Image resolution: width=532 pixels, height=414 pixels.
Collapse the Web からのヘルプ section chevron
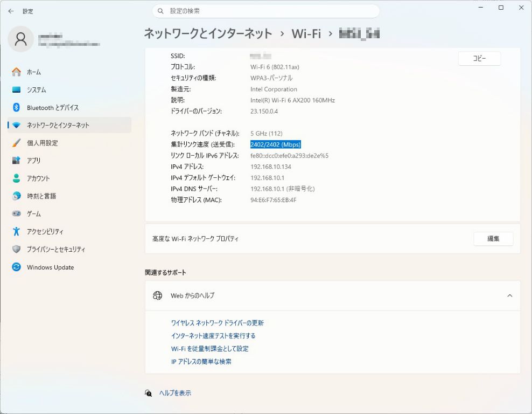coord(509,295)
